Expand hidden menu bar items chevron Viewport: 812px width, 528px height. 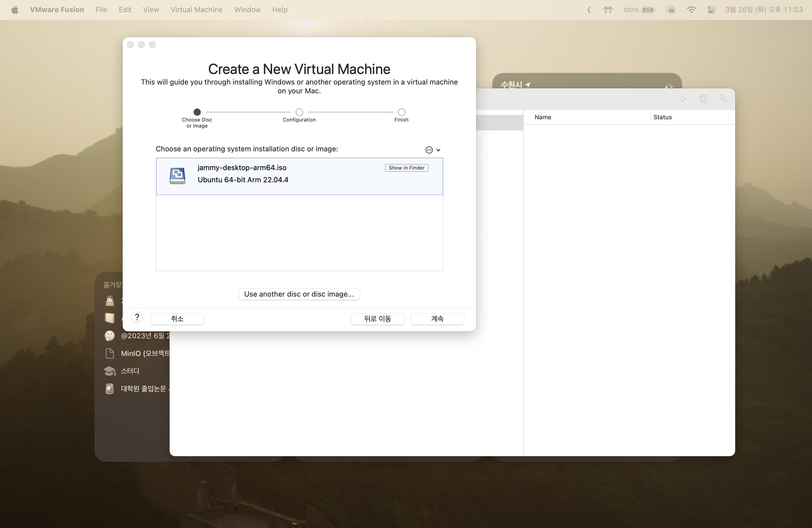tap(589, 10)
